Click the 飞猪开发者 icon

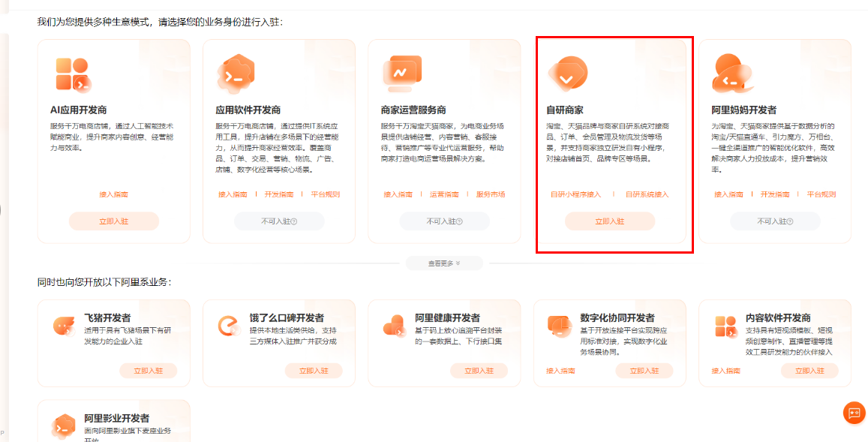click(64, 326)
